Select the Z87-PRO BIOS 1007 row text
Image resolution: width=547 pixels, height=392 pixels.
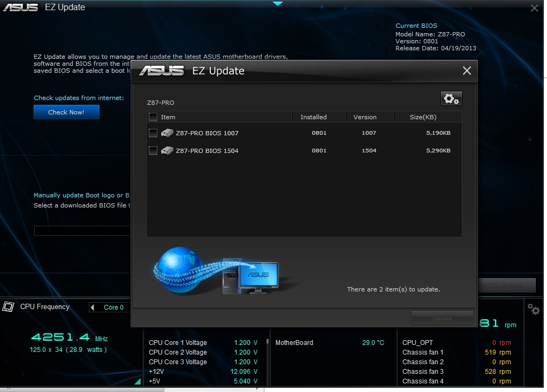point(207,133)
